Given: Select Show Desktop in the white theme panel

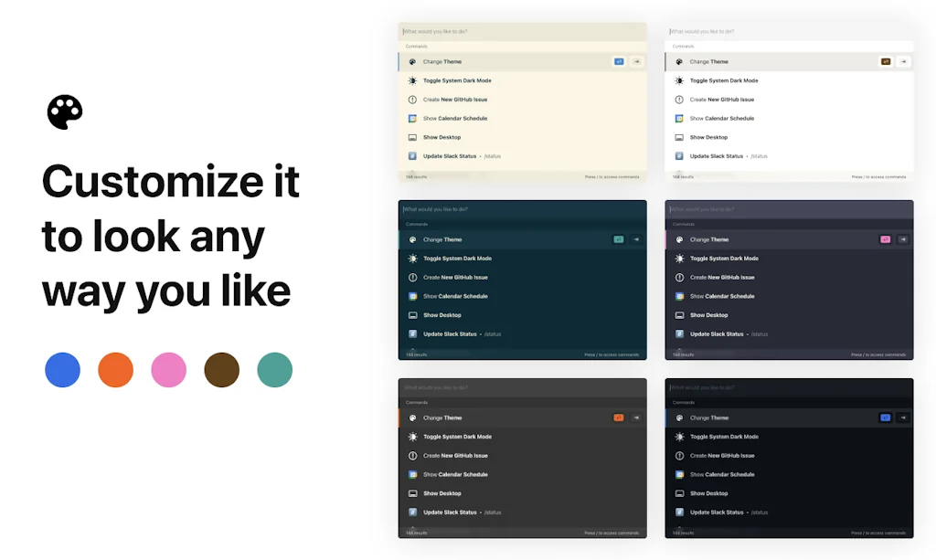Looking at the screenshot, I should (708, 137).
